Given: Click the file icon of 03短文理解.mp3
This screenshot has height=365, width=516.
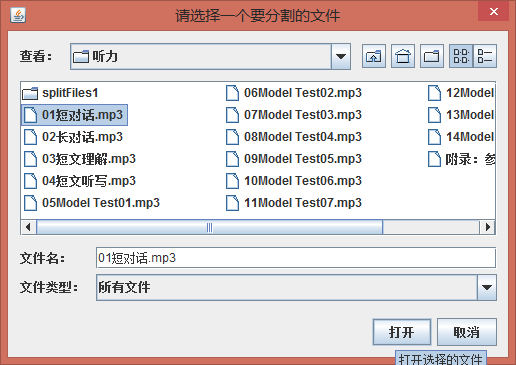Looking at the screenshot, I should click(31, 159).
